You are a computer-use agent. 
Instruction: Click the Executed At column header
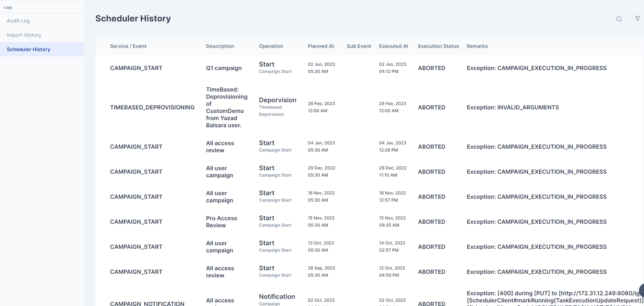coord(393,46)
